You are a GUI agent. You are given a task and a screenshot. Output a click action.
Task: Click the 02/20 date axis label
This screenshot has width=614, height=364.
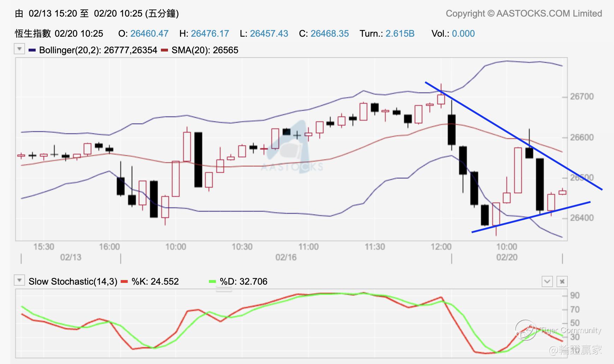pyautogui.click(x=507, y=257)
